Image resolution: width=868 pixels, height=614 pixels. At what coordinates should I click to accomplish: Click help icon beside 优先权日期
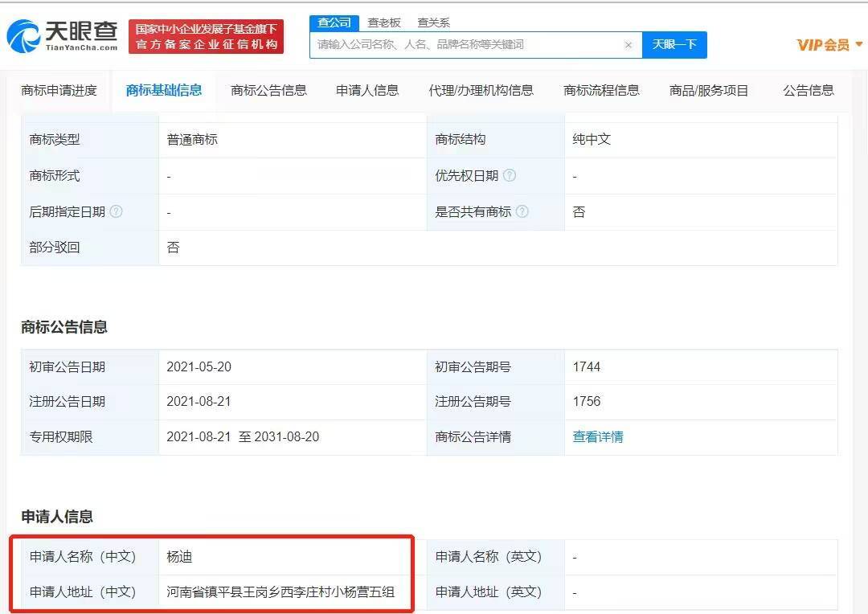tap(510, 176)
